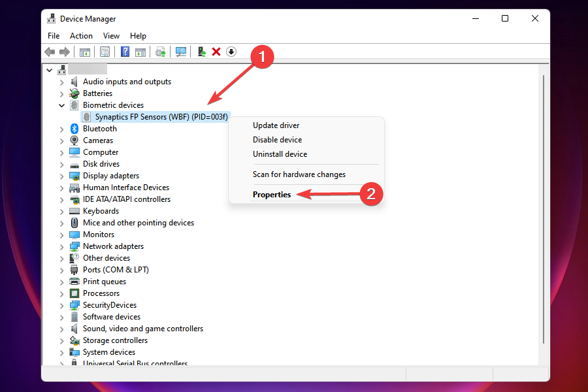
Task: Select Disable device in context menu
Action: pos(277,140)
